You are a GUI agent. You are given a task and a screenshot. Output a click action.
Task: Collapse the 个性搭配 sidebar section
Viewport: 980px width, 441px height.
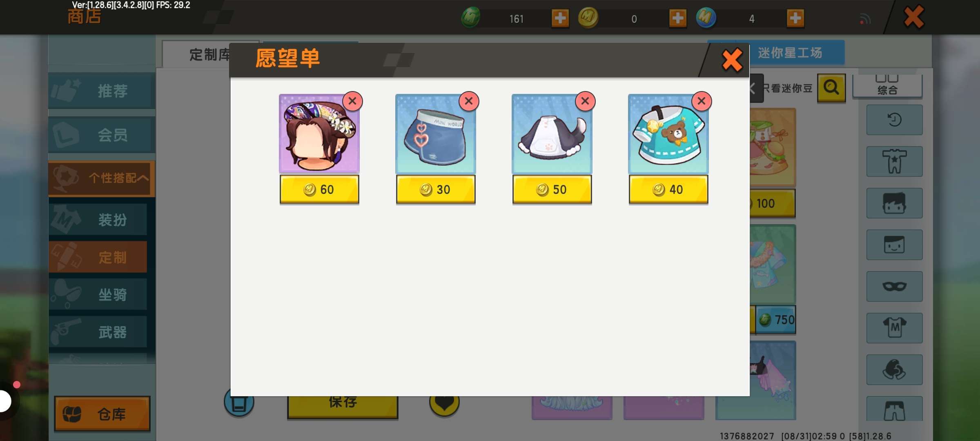point(102,178)
